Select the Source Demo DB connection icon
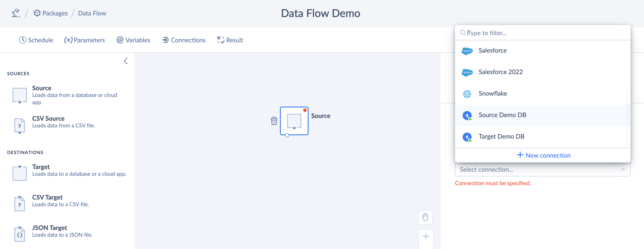This screenshot has width=644, height=249. pos(468,115)
